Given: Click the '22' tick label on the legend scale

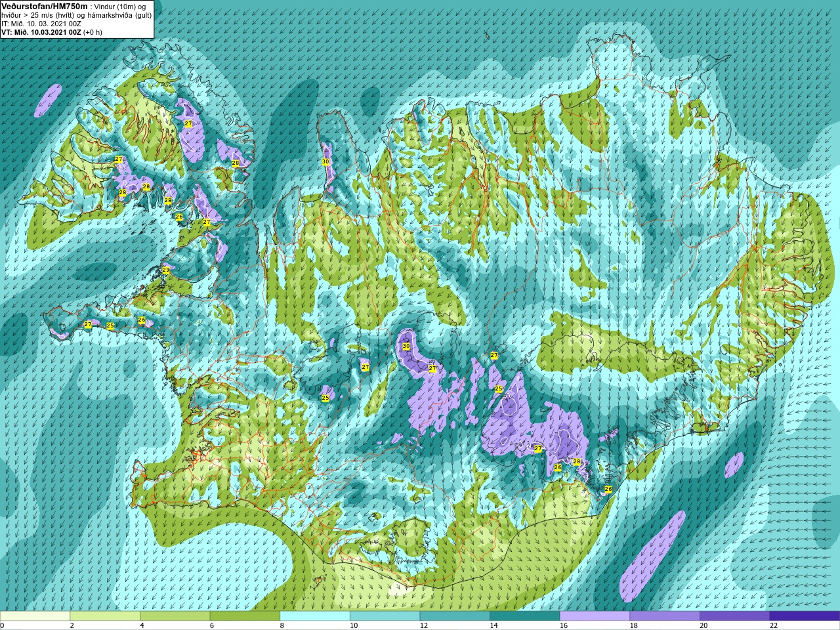Looking at the screenshot, I should (x=774, y=625).
